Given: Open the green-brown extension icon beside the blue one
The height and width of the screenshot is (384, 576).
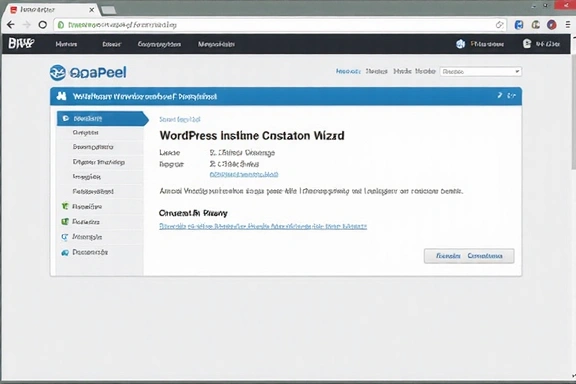Looking at the screenshot, I should pyautogui.click(x=536, y=25).
